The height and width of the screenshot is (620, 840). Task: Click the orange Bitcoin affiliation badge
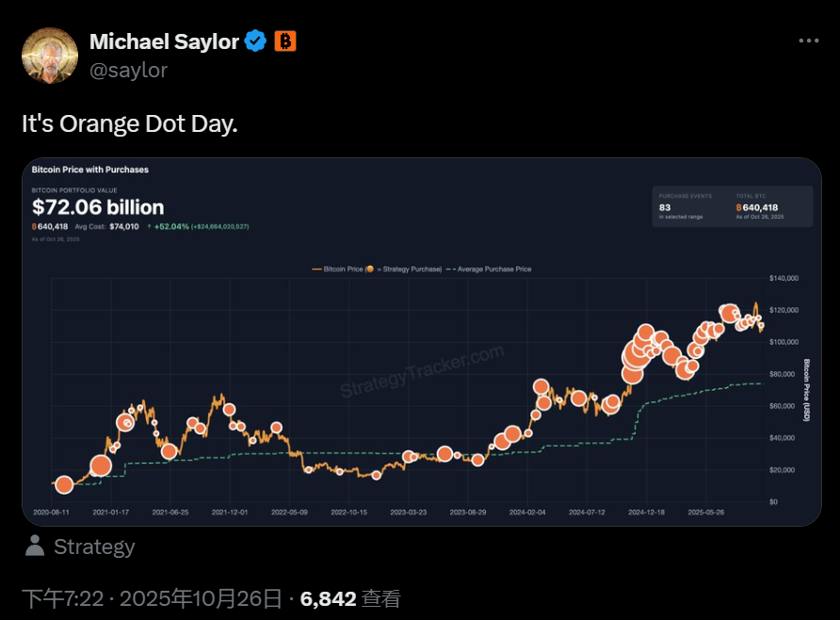(x=285, y=41)
